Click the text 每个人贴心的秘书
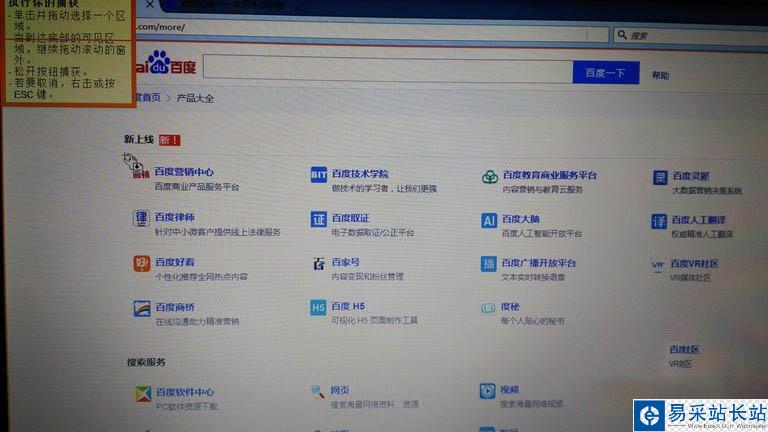768x432 pixels. click(x=532, y=321)
